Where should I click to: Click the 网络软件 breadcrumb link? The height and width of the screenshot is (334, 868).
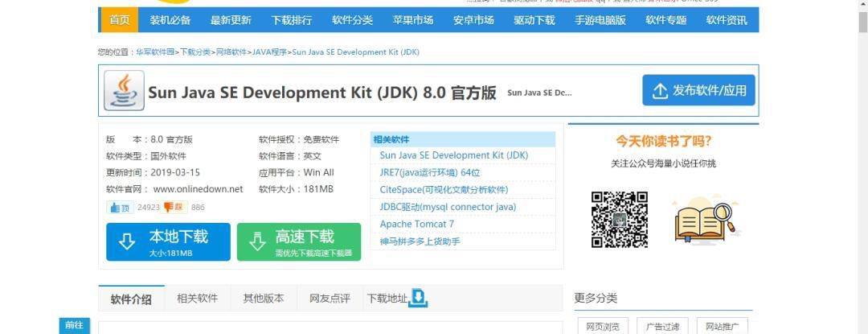click(231, 52)
